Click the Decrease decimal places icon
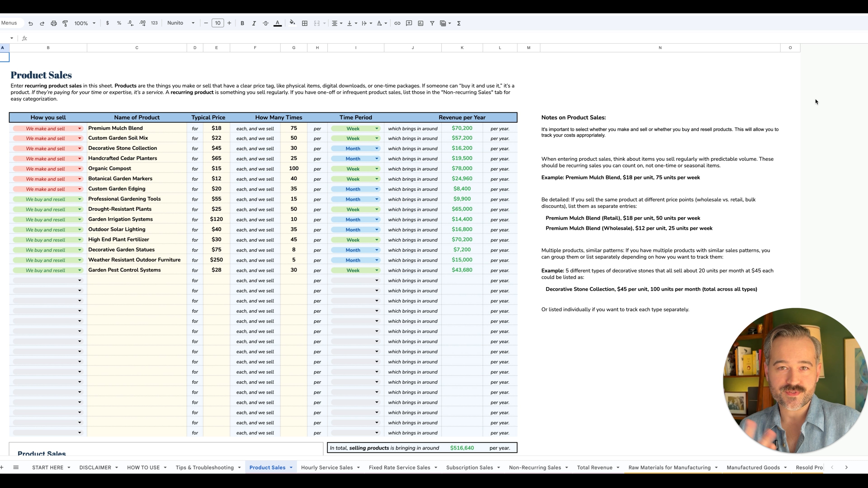 click(x=130, y=23)
